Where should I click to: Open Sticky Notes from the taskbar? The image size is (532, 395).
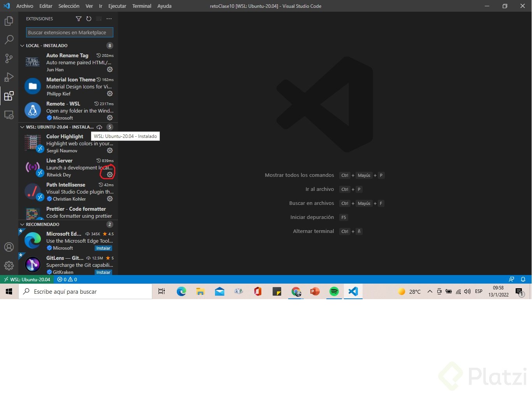point(277,291)
